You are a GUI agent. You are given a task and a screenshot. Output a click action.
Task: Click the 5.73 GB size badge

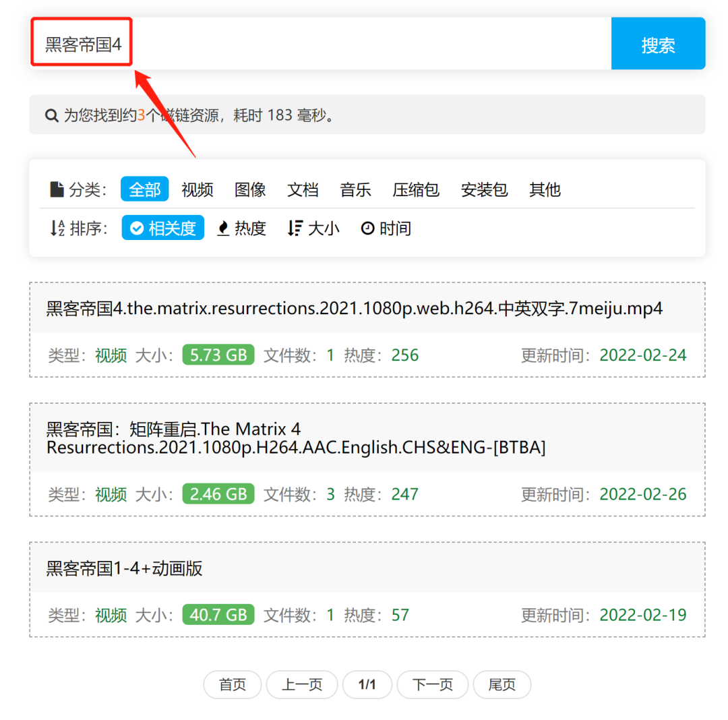[x=218, y=355]
